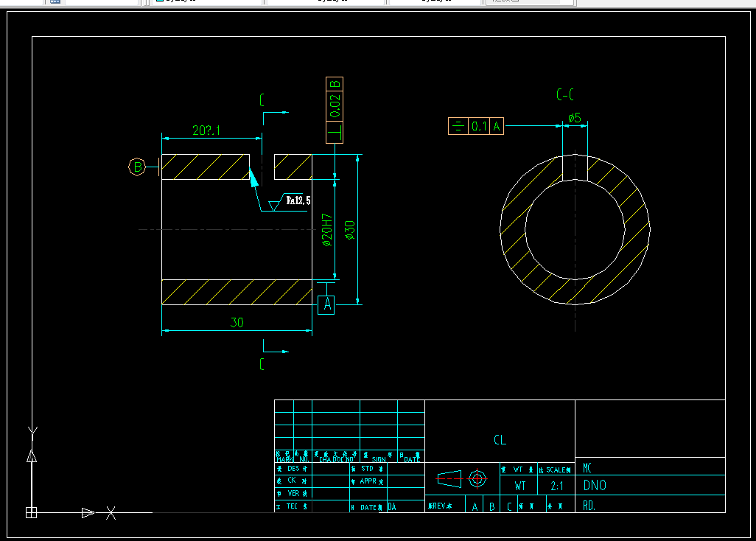756x541 pixels.
Task: Click the MC field in title block
Action: pyautogui.click(x=587, y=468)
